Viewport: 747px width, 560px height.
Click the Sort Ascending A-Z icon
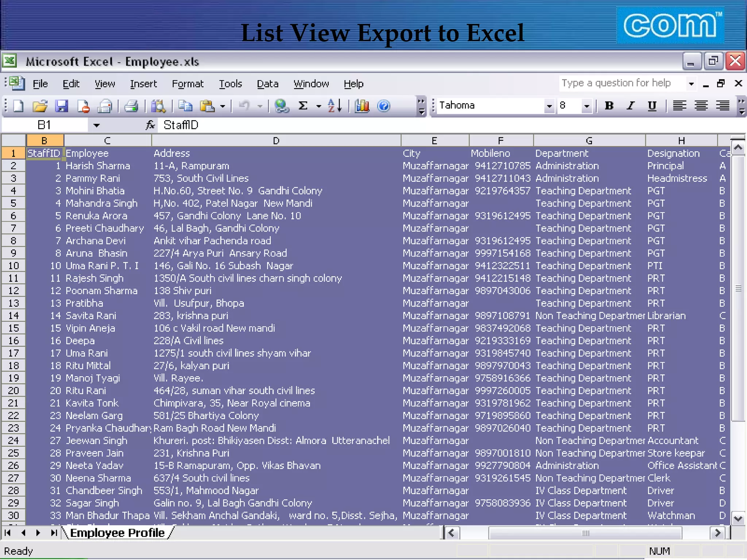(334, 106)
